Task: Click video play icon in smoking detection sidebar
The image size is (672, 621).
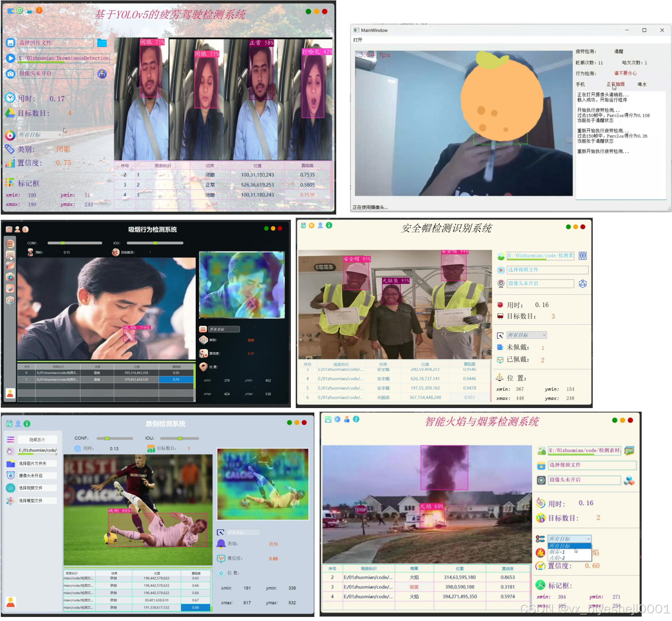Action: tap(10, 288)
